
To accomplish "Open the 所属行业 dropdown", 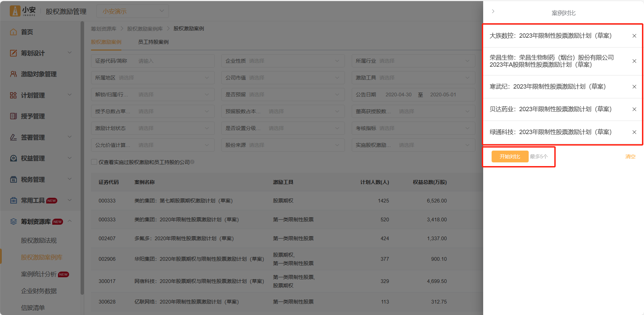I will pyautogui.click(x=413, y=61).
